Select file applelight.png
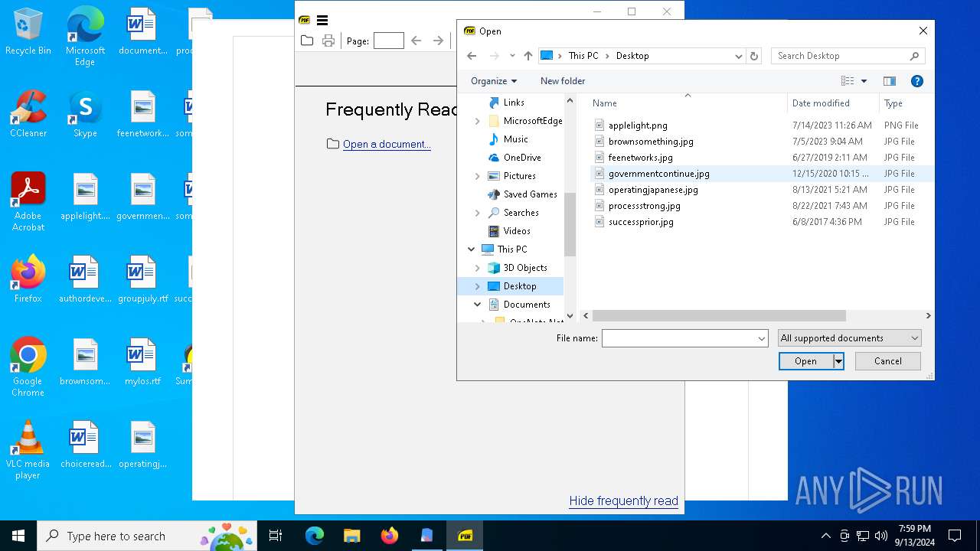The height and width of the screenshot is (551, 980). (x=638, y=126)
